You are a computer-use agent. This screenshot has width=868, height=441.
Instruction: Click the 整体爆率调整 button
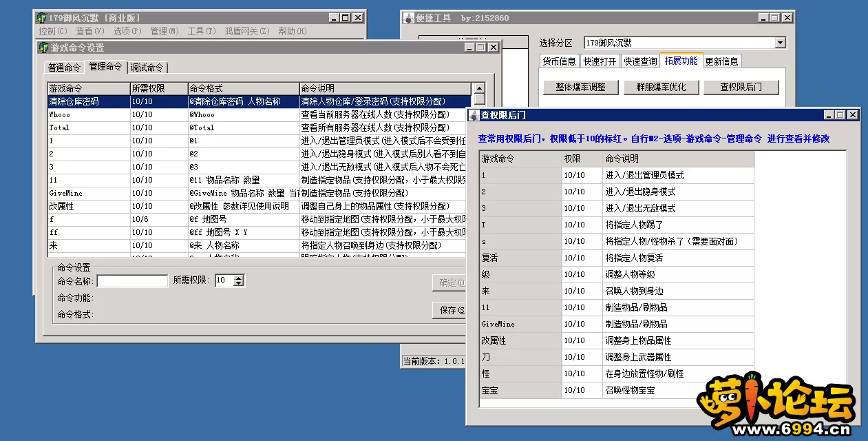click(580, 88)
